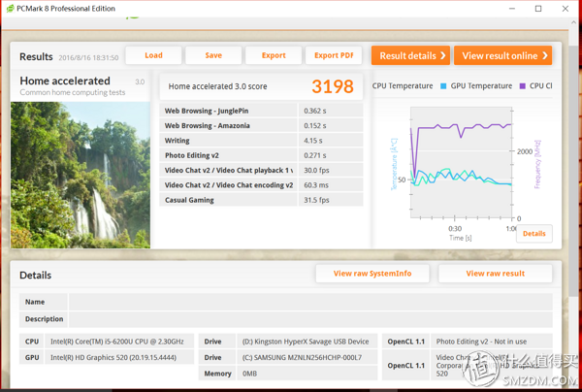Screen dimensions: 582x392
Task: Save the benchmark result
Action: [213, 55]
